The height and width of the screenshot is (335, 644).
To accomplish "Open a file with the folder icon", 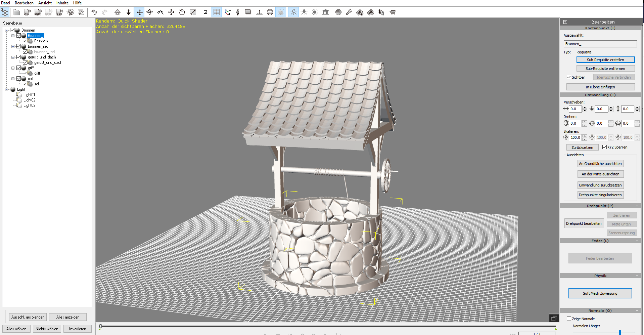I will [16, 12].
